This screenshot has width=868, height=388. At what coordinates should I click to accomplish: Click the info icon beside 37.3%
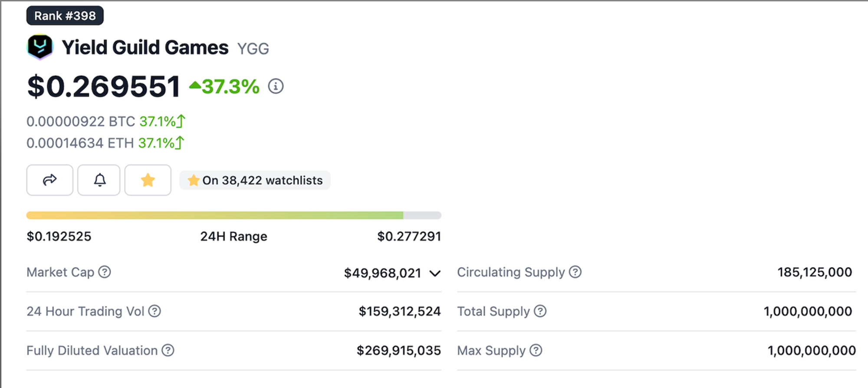pos(276,86)
